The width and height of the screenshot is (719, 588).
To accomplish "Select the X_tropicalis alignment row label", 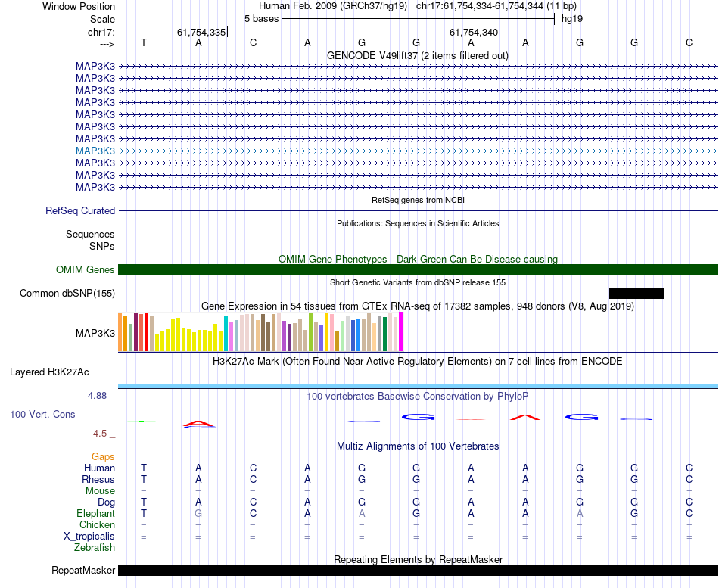I will tap(89, 537).
